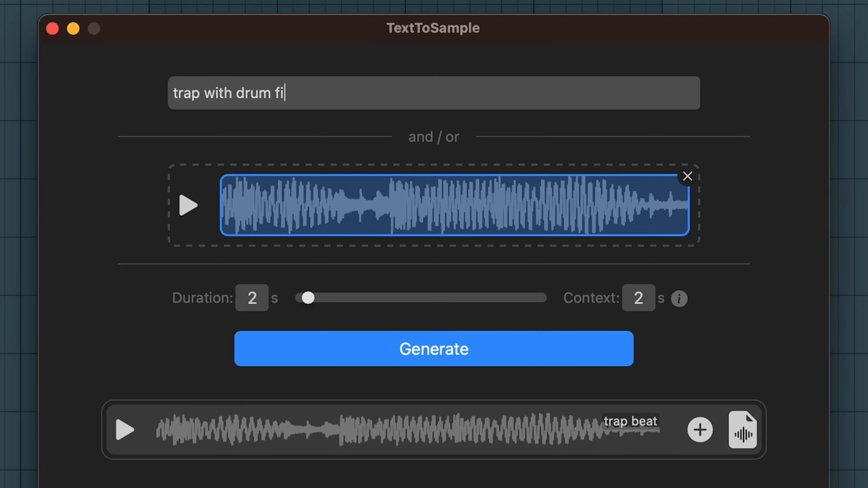Click the audio file export icon
The width and height of the screenshot is (868, 488).
click(742, 429)
